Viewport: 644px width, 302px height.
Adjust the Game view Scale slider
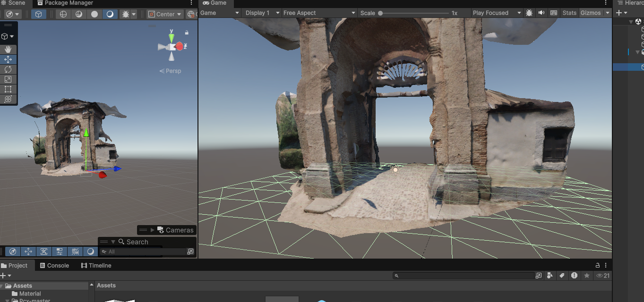click(x=414, y=13)
